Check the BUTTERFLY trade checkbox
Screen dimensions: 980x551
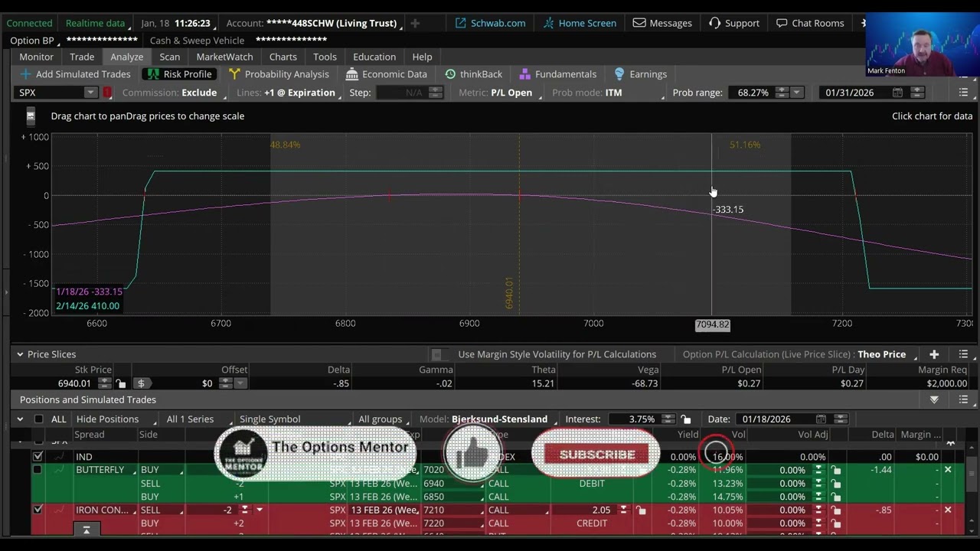(x=38, y=470)
